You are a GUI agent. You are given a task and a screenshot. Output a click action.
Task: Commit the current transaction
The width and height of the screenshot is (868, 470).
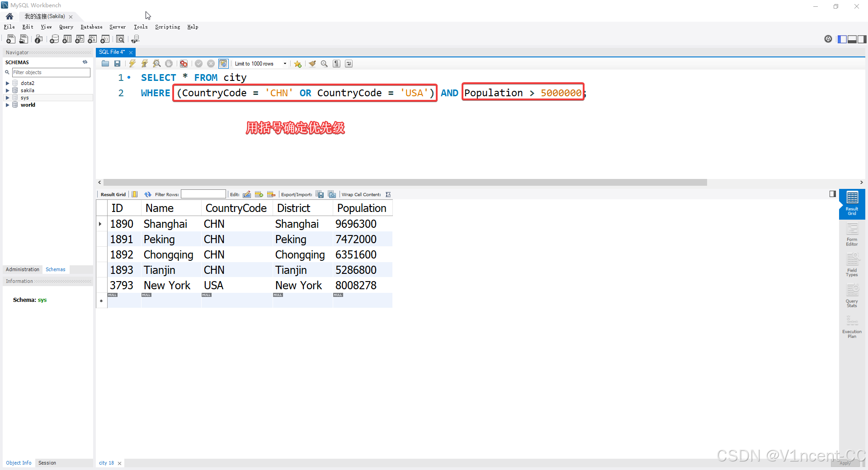coord(198,64)
